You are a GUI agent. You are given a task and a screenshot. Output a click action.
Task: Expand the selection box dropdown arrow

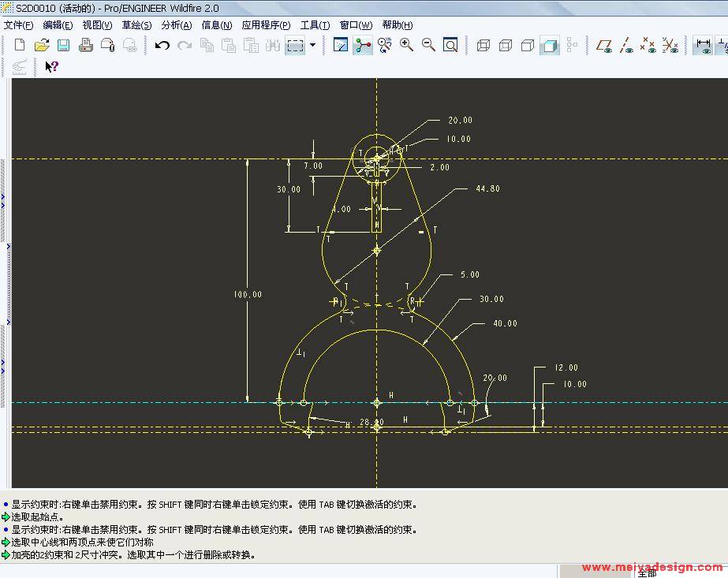[312, 46]
